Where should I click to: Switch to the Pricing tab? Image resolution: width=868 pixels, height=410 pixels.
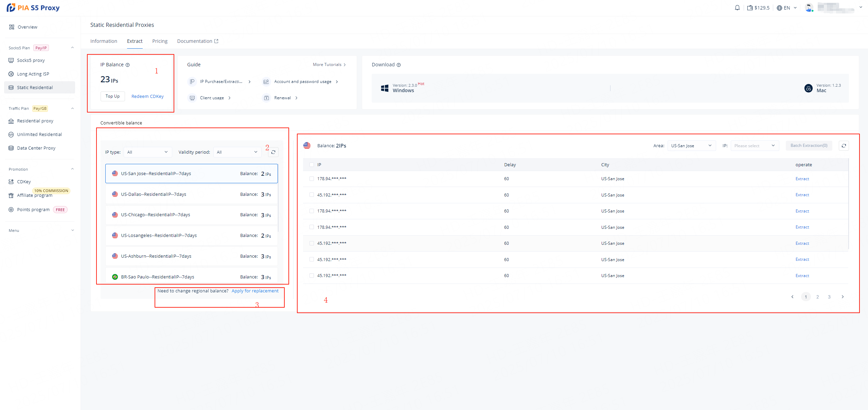click(160, 41)
